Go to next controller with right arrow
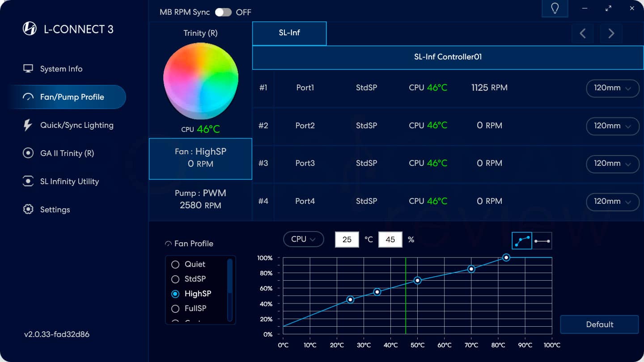This screenshot has height=362, width=644. 611,33
